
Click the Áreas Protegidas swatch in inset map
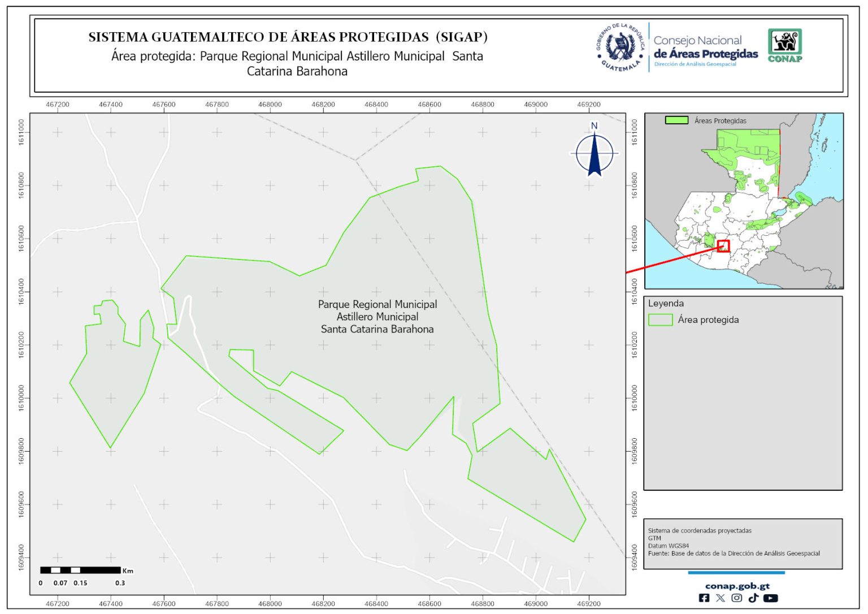pyautogui.click(x=676, y=120)
